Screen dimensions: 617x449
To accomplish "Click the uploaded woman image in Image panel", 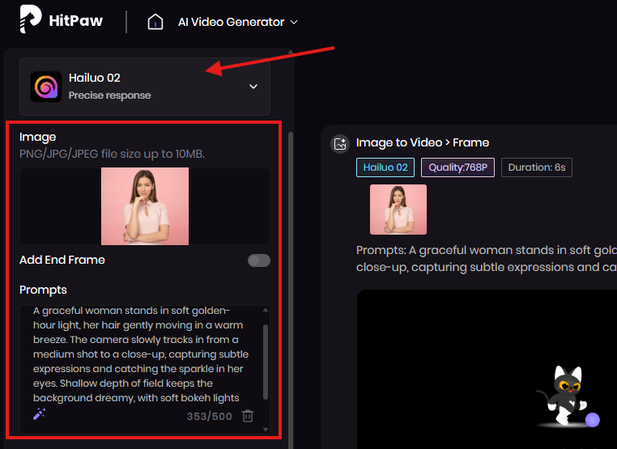I will [x=144, y=206].
